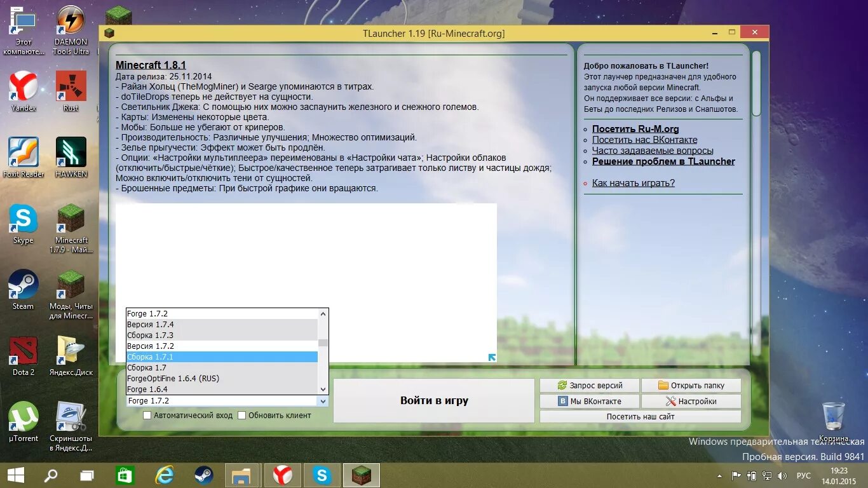Open Часто задаваемые вопросы link
The image size is (868, 488).
(x=653, y=151)
